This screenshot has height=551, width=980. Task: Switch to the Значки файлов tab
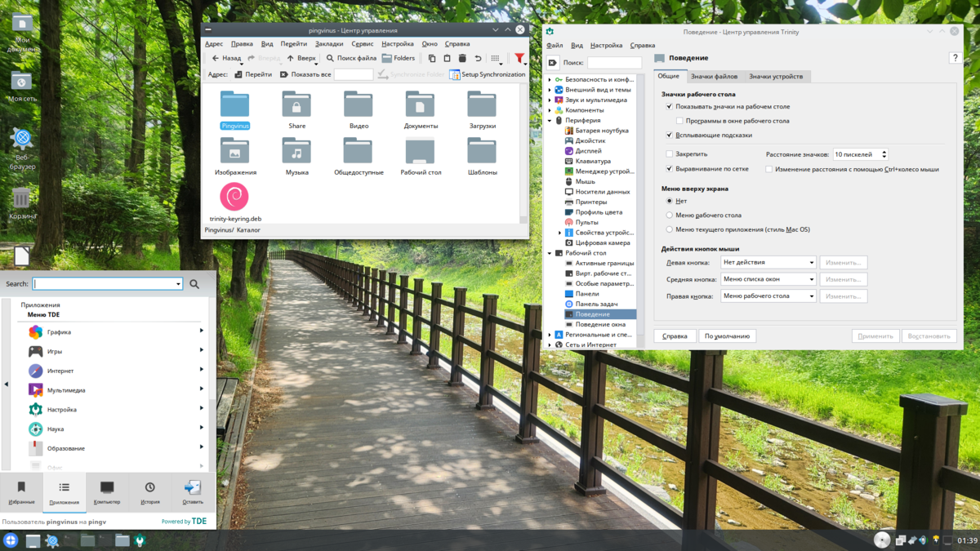[x=714, y=76]
